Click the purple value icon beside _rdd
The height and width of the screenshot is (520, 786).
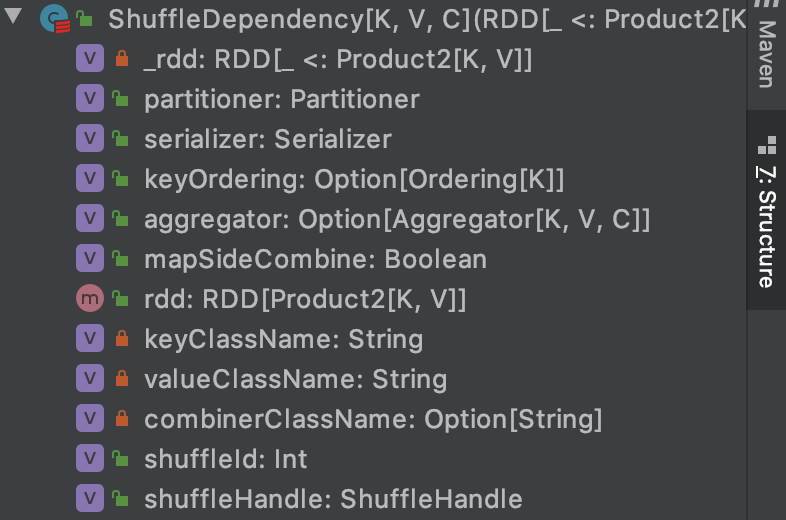click(x=90, y=58)
